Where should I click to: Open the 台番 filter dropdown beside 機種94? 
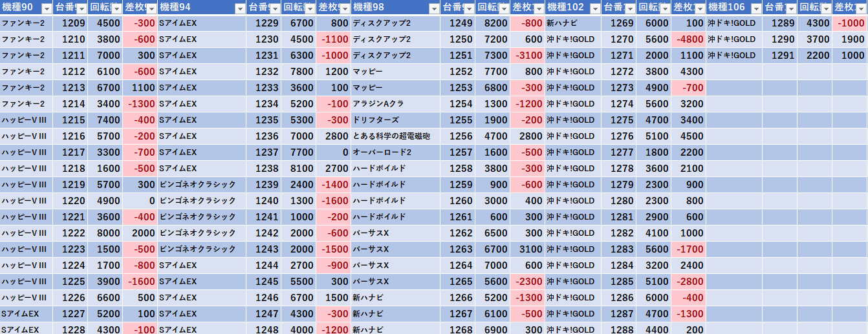pos(275,8)
